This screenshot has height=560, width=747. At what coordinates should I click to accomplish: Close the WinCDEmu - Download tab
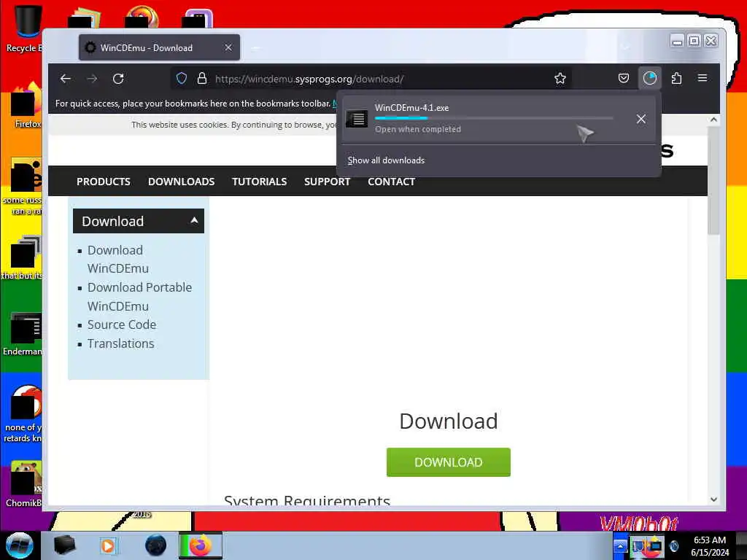click(x=228, y=47)
